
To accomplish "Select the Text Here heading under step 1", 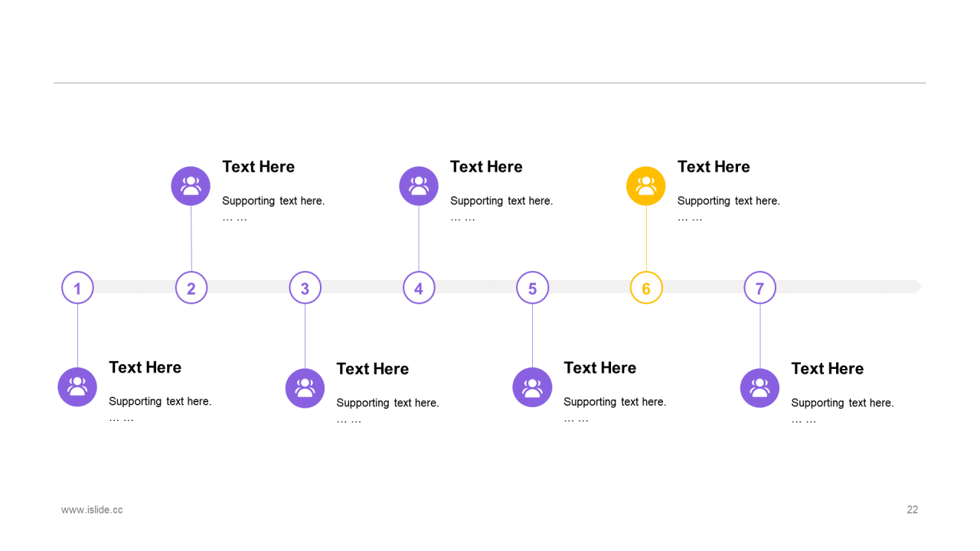I will 145,367.
